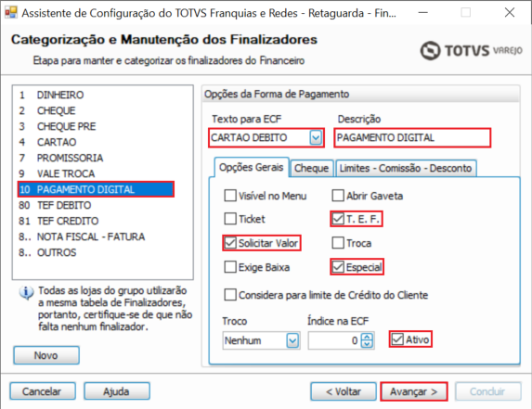Open Ajuda help

[117, 391]
